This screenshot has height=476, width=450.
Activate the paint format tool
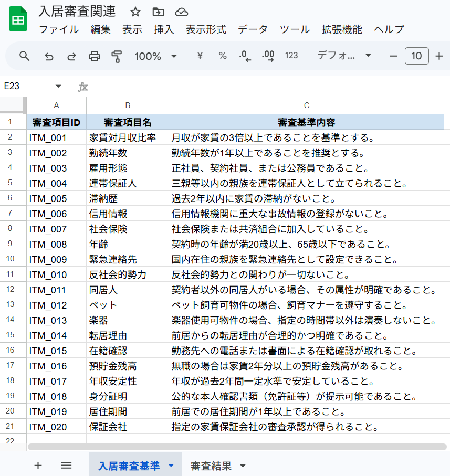(117, 56)
